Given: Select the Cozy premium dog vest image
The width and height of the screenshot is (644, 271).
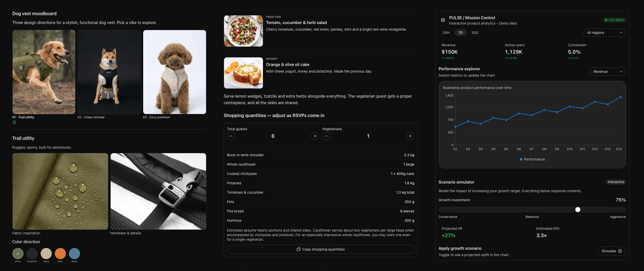Looking at the screenshot, I should coord(175,72).
